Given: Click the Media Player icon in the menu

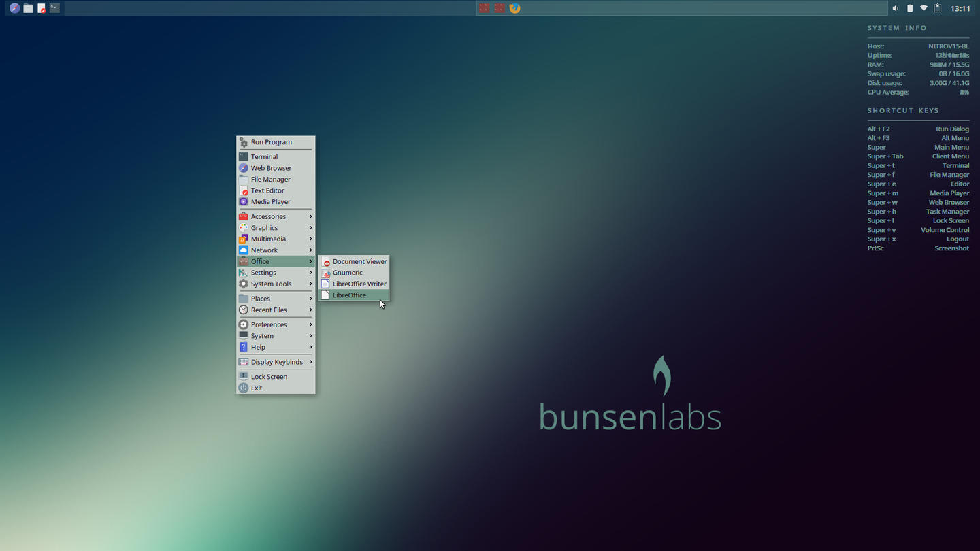Looking at the screenshot, I should pos(243,201).
